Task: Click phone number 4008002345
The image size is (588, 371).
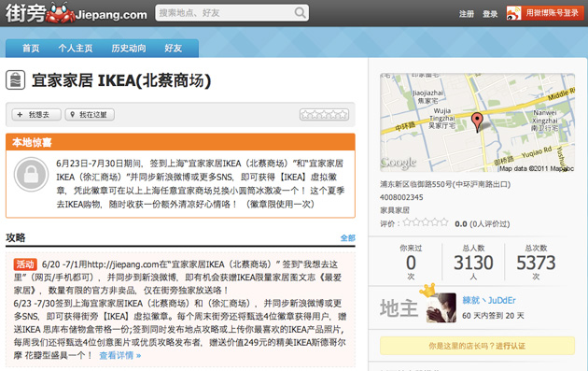Action: tap(401, 197)
